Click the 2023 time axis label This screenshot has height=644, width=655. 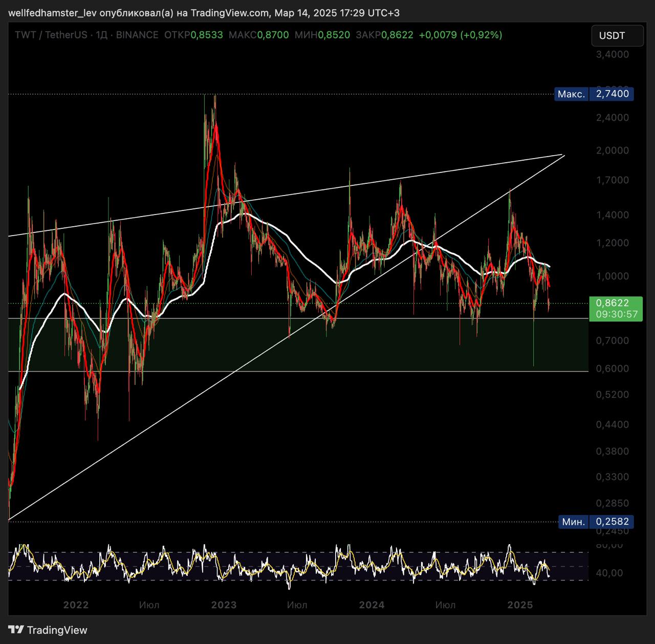(x=224, y=605)
